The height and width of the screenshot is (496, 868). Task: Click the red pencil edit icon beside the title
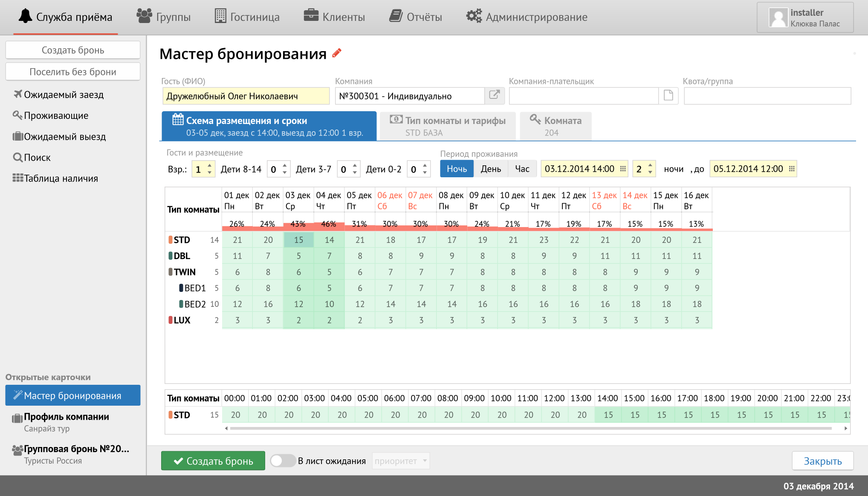pyautogui.click(x=337, y=53)
